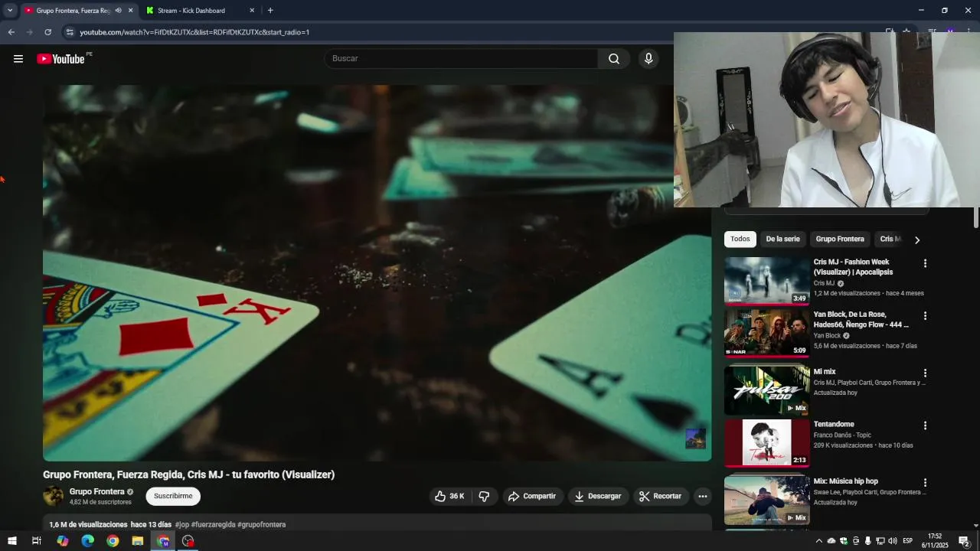
Task: Open Grupo Frontera channel name link
Action: coord(96,491)
